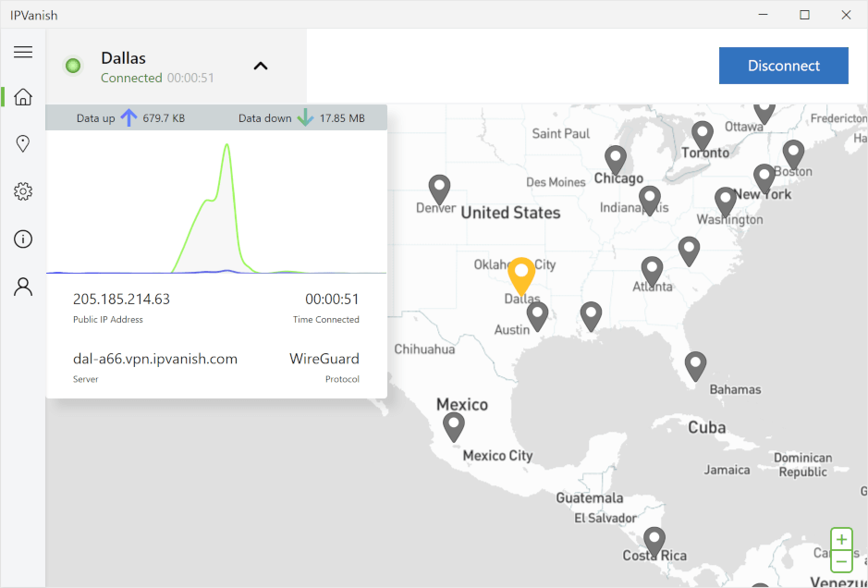This screenshot has width=868, height=588.
Task: Click the United States map label
Action: (510, 213)
